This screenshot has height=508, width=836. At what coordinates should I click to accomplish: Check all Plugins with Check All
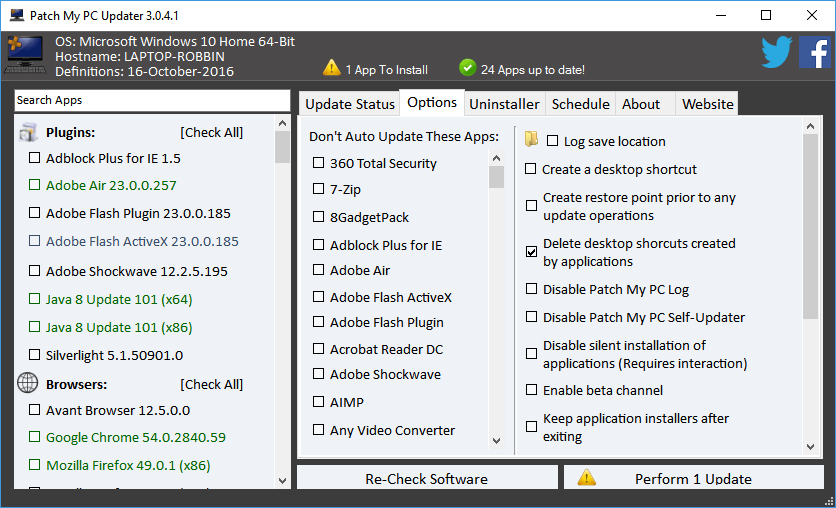(x=211, y=132)
